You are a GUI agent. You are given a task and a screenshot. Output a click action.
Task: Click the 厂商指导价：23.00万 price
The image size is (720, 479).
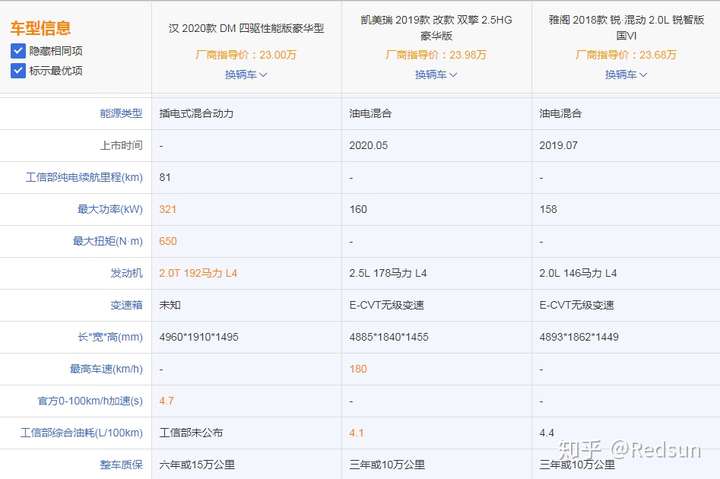(246, 55)
